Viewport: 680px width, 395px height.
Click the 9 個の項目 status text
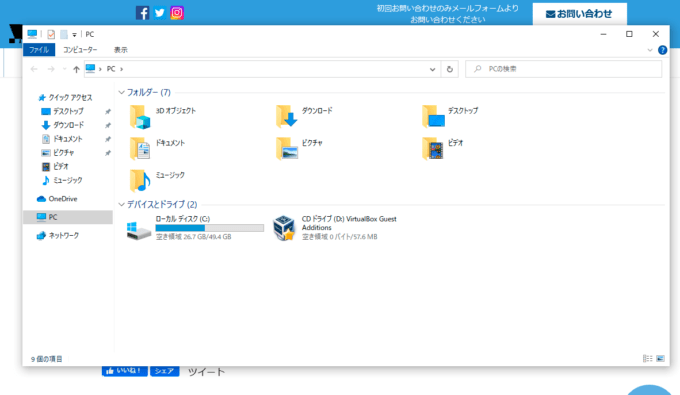(x=46, y=359)
